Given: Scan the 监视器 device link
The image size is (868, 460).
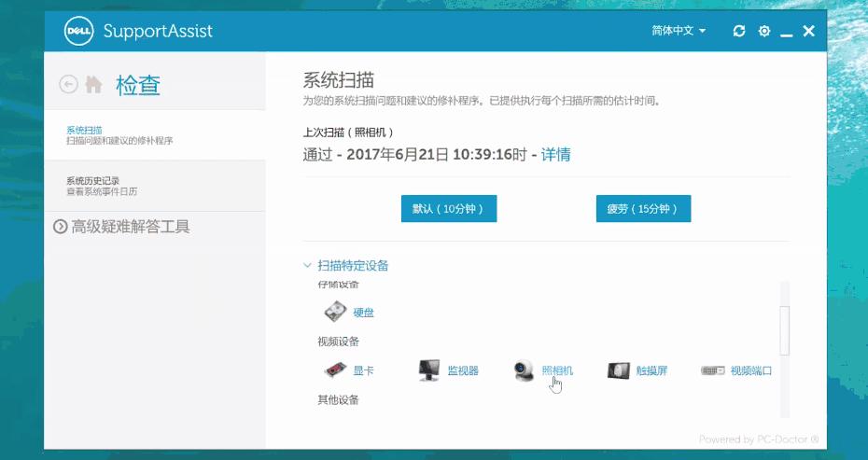Looking at the screenshot, I should pos(463,370).
